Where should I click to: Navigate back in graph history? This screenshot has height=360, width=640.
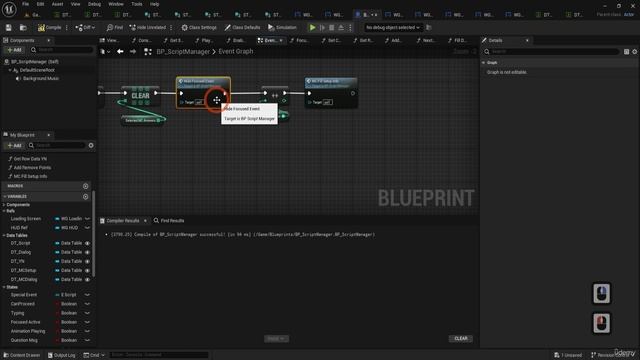pos(120,52)
